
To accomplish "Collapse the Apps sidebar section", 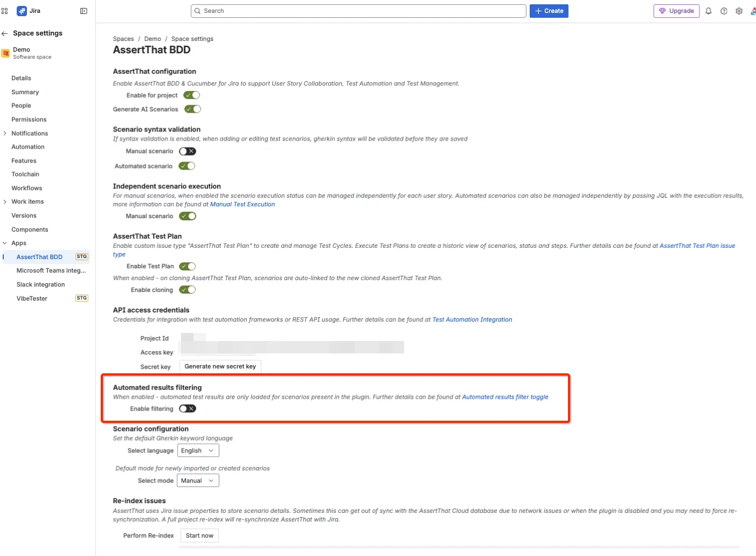I will 5,243.
